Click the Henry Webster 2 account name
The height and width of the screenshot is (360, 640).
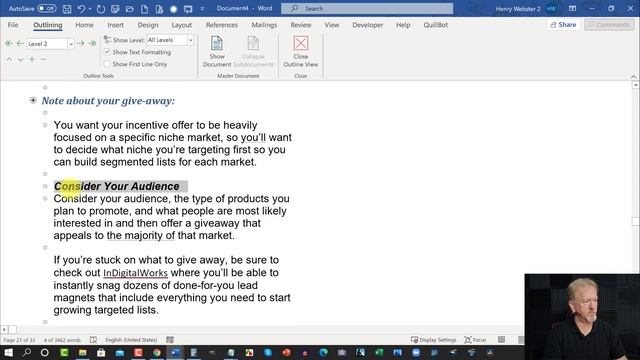click(x=518, y=9)
